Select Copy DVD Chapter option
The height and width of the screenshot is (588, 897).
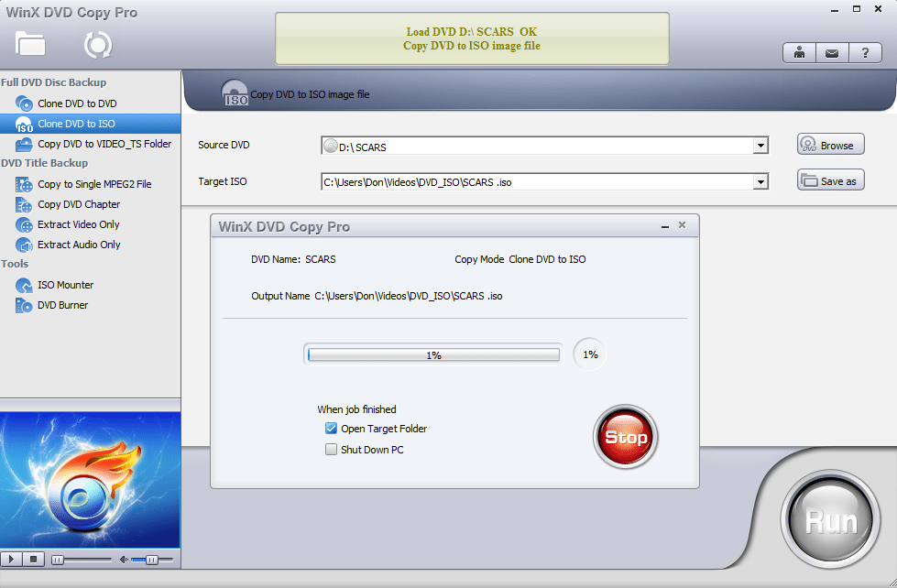tap(79, 204)
